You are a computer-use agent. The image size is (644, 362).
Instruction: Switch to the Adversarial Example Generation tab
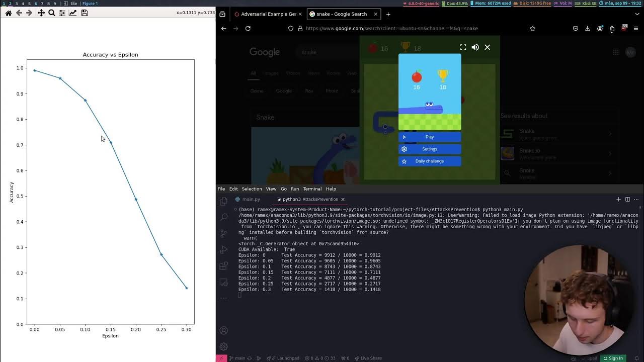point(268,14)
